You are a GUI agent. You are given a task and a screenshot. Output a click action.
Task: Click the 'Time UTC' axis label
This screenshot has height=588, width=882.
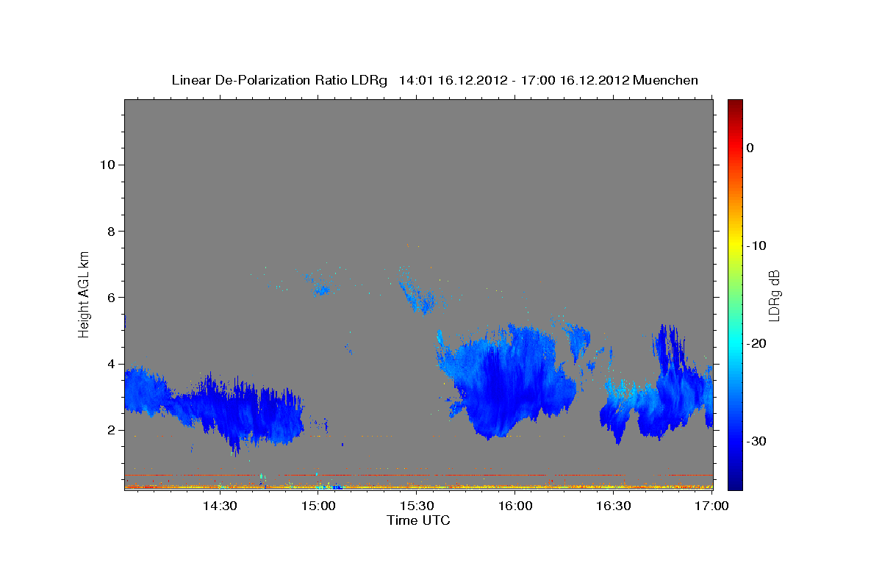point(418,520)
